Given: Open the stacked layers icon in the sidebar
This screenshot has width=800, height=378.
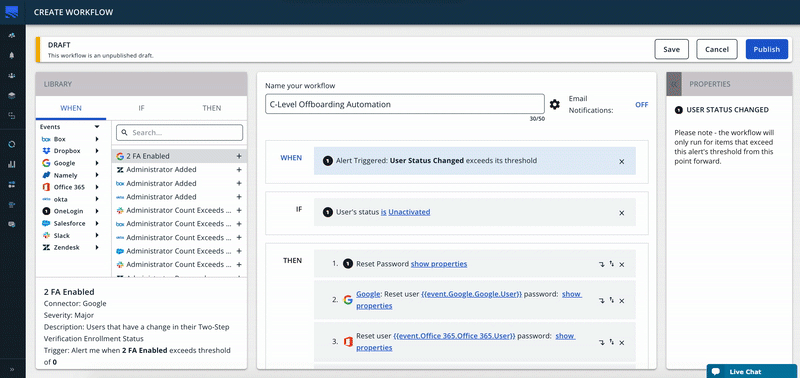Looking at the screenshot, I should click(x=12, y=95).
